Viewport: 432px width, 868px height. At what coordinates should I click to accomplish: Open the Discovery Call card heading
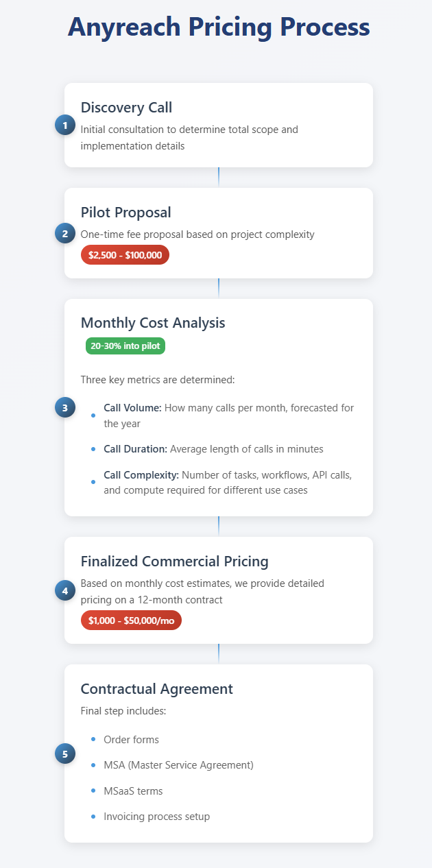(126, 108)
